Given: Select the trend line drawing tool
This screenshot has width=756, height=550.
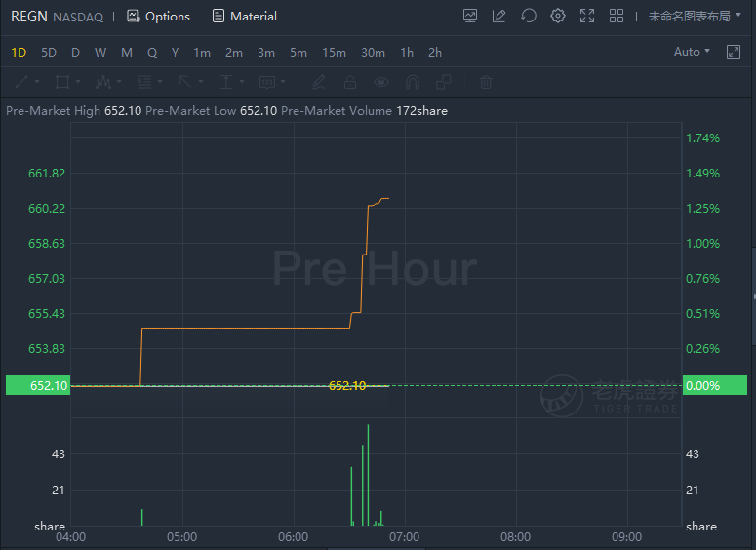Looking at the screenshot, I should point(21,82).
